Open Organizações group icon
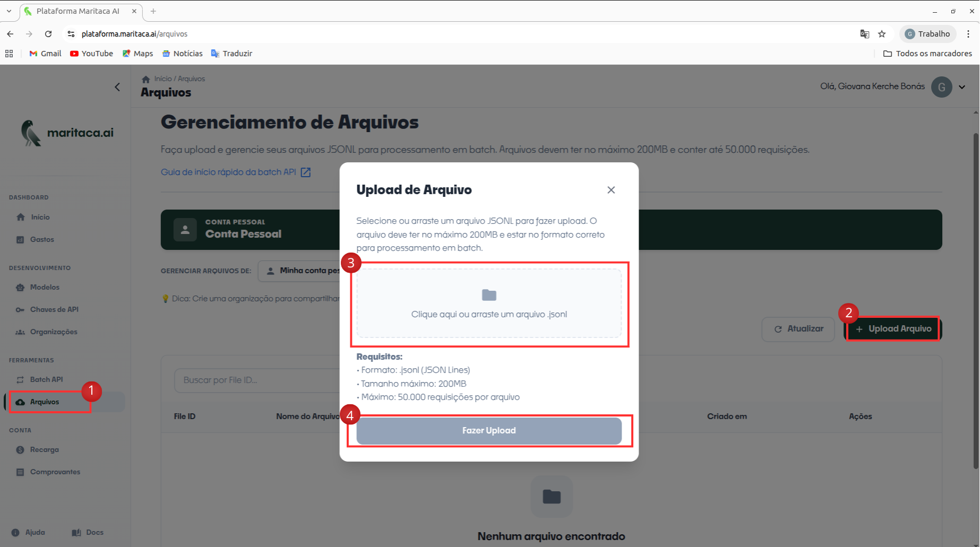The image size is (980, 547). (20, 332)
